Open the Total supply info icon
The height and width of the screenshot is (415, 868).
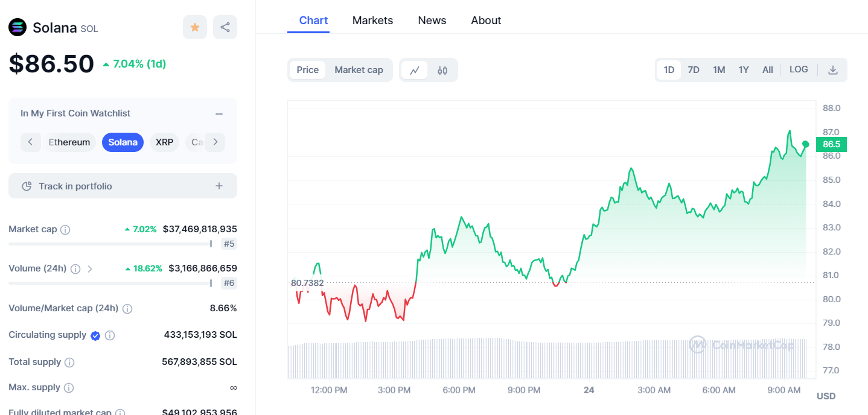pos(69,363)
